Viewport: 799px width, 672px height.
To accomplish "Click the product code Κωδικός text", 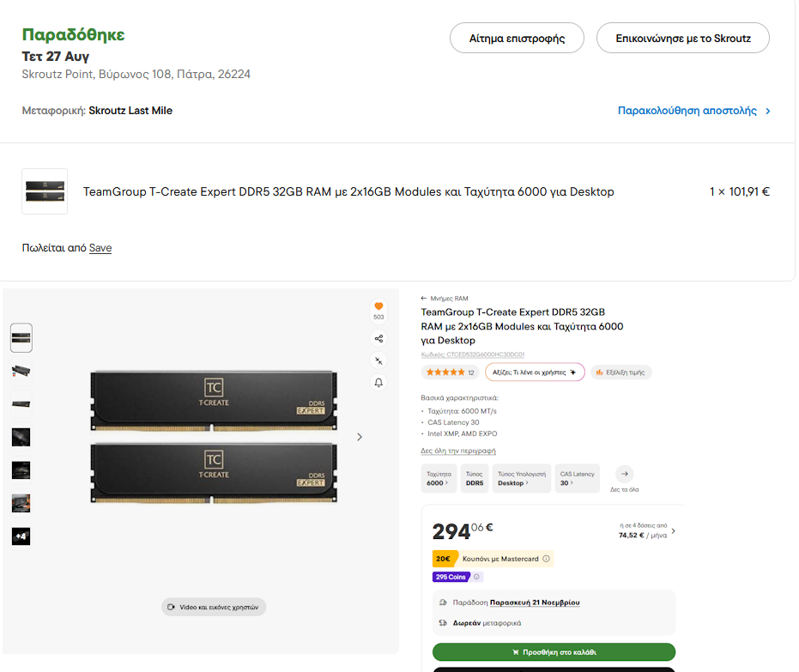I will coord(472,354).
